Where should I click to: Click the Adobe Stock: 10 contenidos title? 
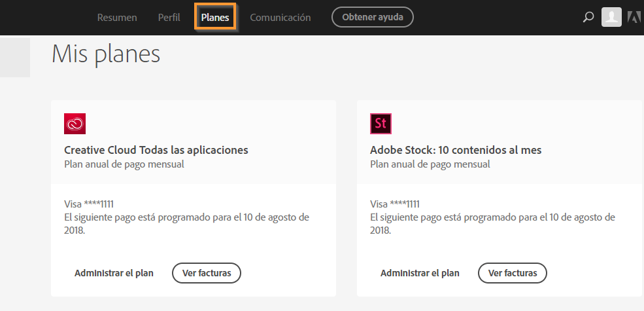point(456,150)
